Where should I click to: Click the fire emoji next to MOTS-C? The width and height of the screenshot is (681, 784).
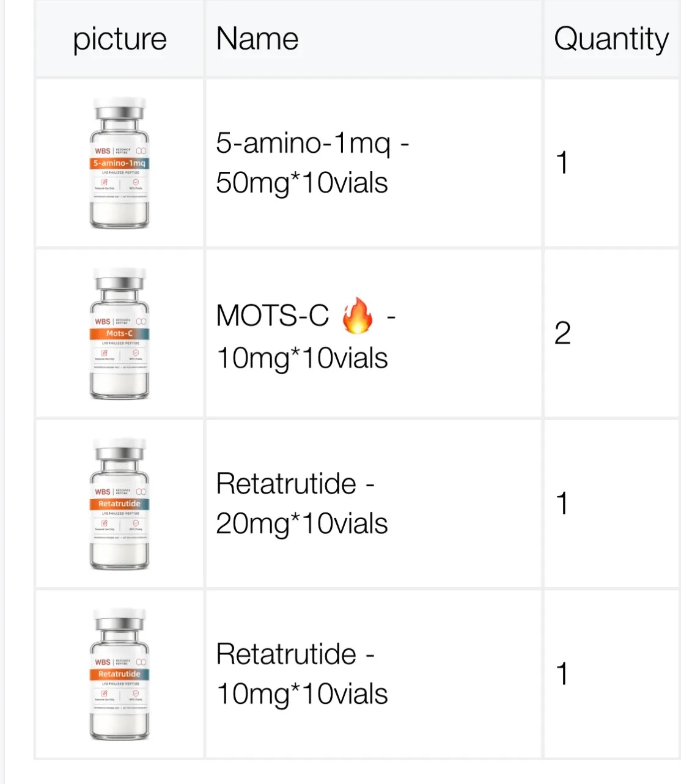tap(358, 316)
